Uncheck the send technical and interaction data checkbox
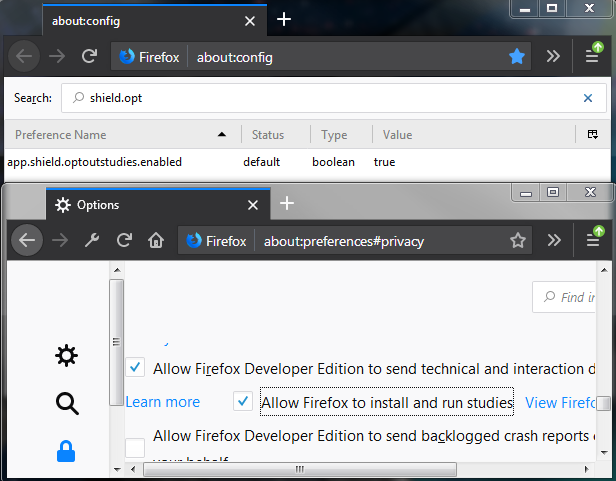616x481 pixels. tap(135, 368)
